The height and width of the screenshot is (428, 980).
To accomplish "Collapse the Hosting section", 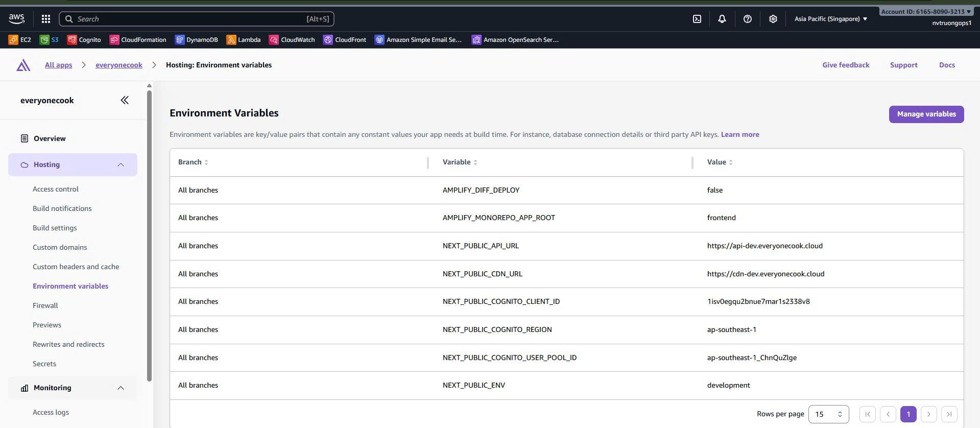I will (x=121, y=164).
